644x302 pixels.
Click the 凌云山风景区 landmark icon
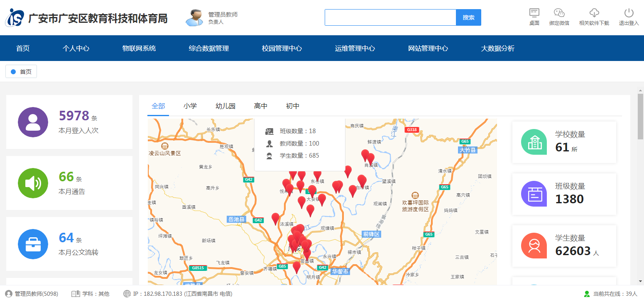pyautogui.click(x=165, y=146)
